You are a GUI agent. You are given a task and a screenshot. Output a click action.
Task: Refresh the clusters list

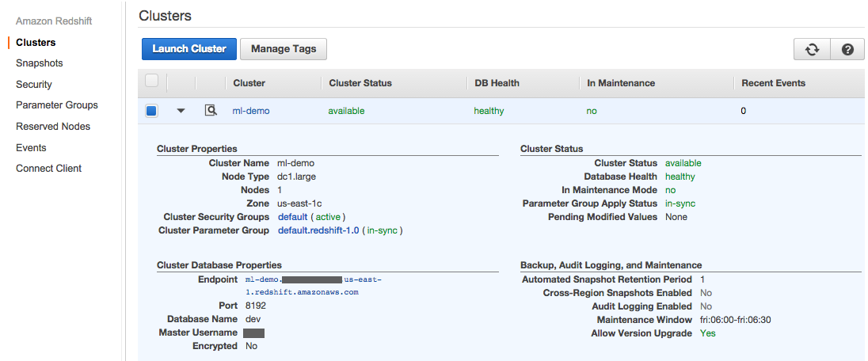pos(812,49)
